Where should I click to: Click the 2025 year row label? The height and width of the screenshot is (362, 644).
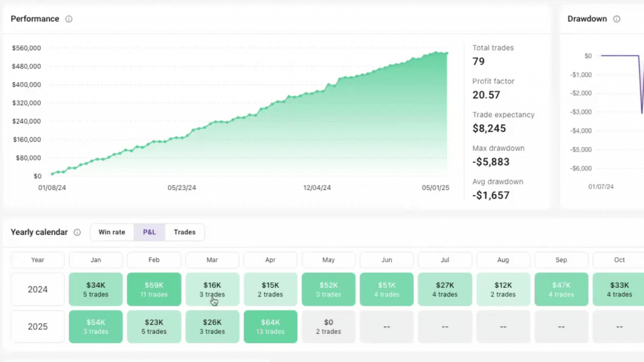pos(38,327)
